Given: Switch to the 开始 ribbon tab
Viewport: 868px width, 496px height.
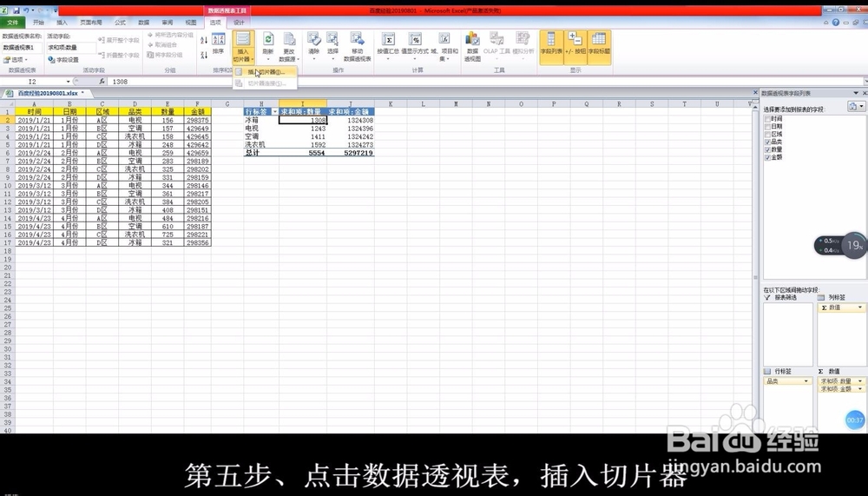Looking at the screenshot, I should (x=38, y=23).
